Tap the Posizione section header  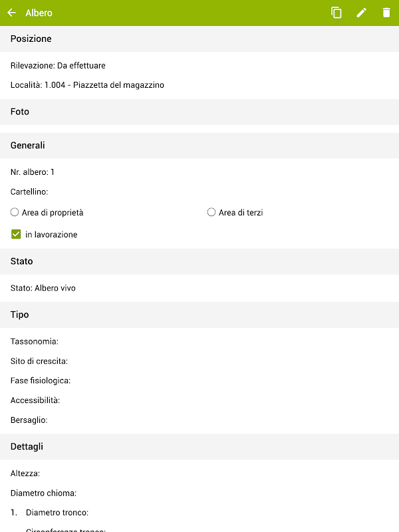pyautogui.click(x=31, y=39)
